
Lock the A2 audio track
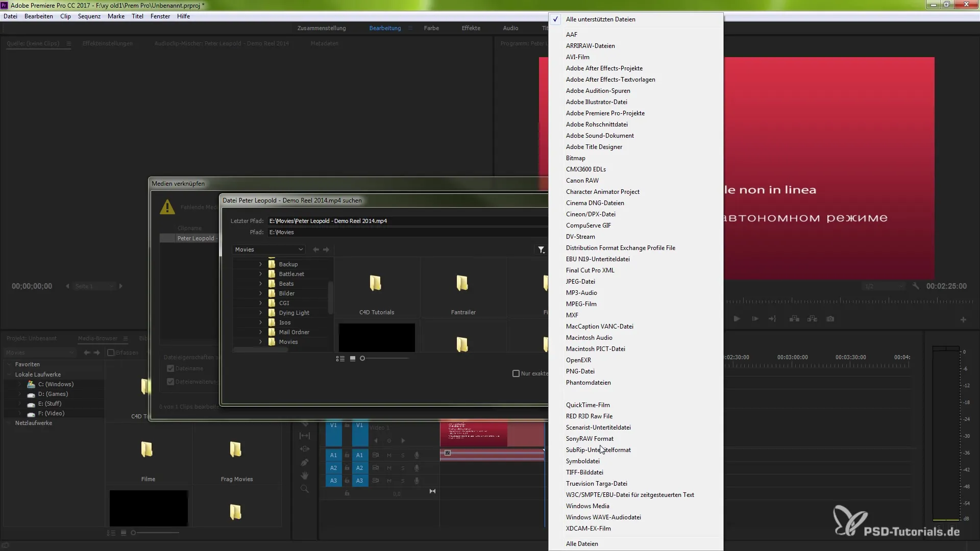tap(347, 468)
